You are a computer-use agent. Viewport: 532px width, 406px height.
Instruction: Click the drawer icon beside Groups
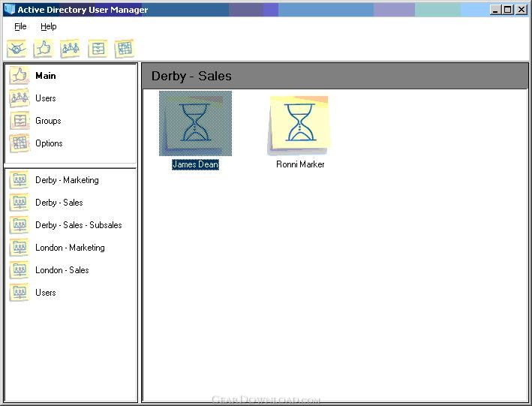tap(20, 121)
